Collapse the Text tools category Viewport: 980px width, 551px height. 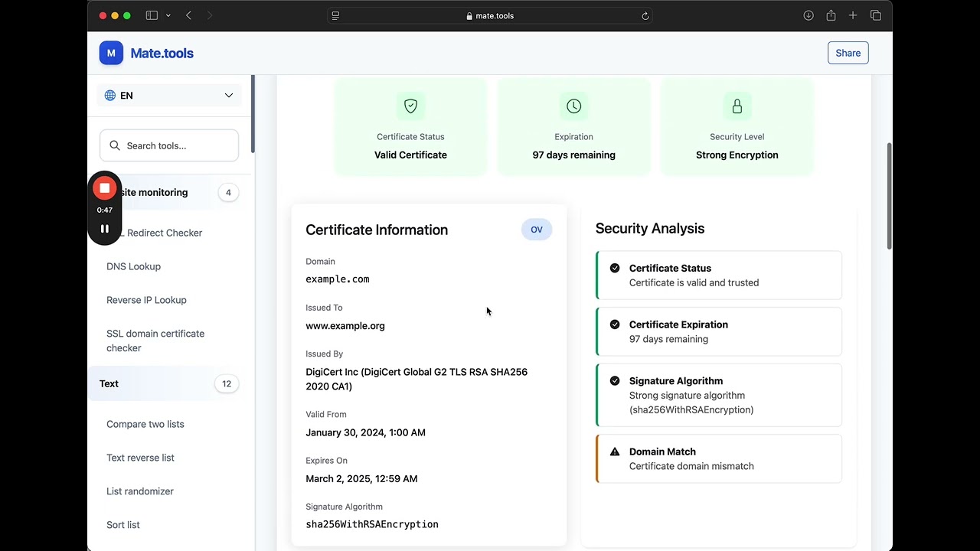click(x=169, y=383)
